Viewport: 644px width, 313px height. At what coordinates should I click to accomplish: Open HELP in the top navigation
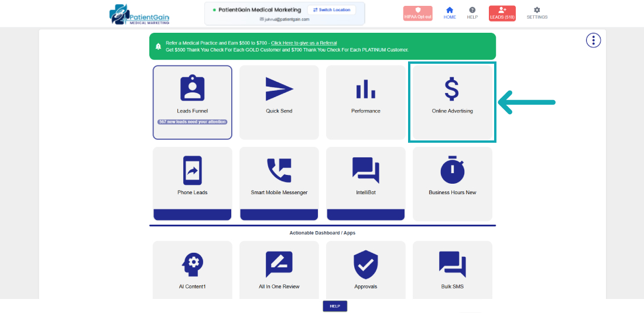(472, 13)
